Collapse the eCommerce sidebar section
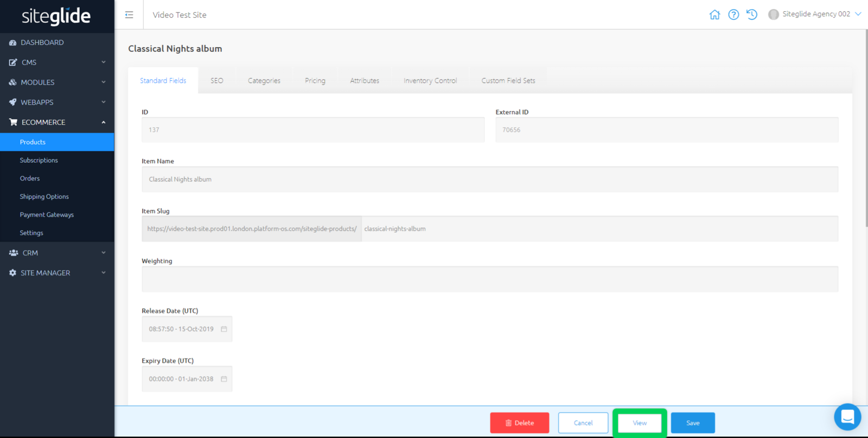868x438 pixels. 57,123
